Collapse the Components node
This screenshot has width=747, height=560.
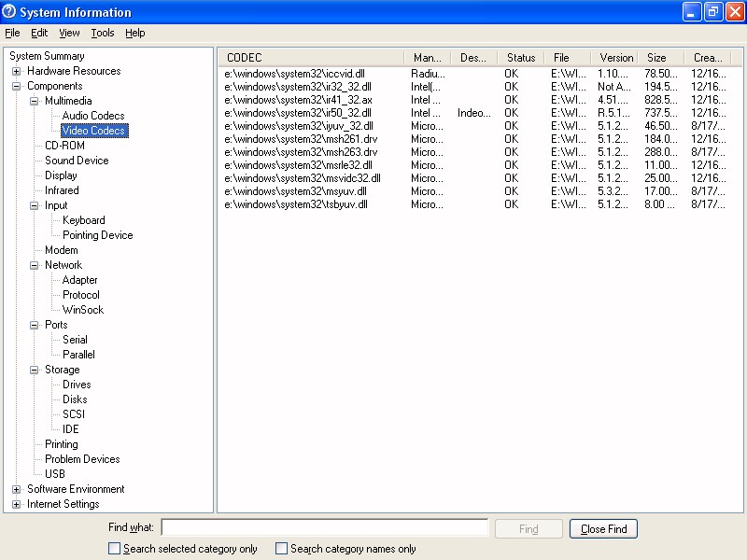click(x=16, y=86)
